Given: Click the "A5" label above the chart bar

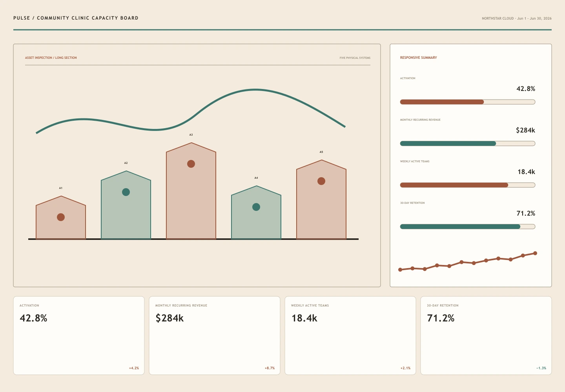Looking at the screenshot, I should pyautogui.click(x=321, y=152).
